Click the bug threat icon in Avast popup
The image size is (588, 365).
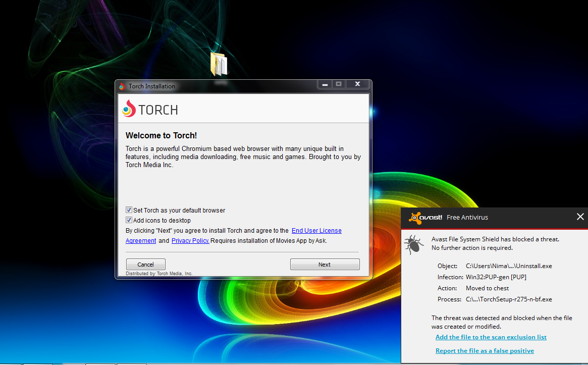[x=414, y=244]
